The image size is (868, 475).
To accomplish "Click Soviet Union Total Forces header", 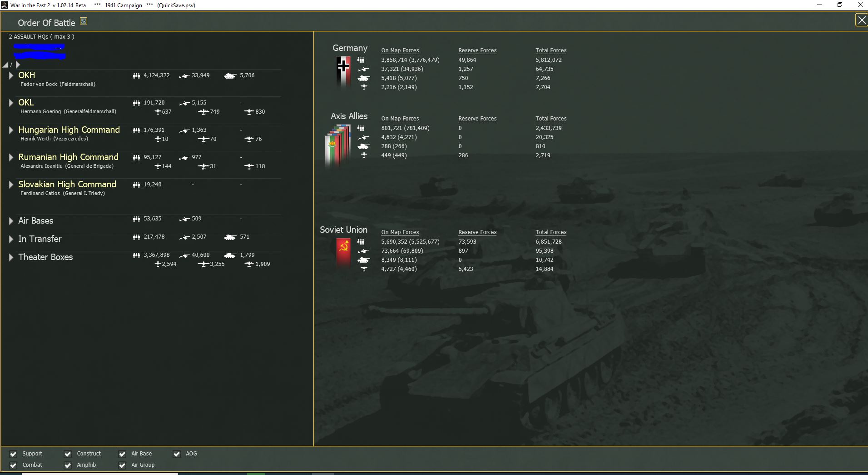I will pos(551,232).
